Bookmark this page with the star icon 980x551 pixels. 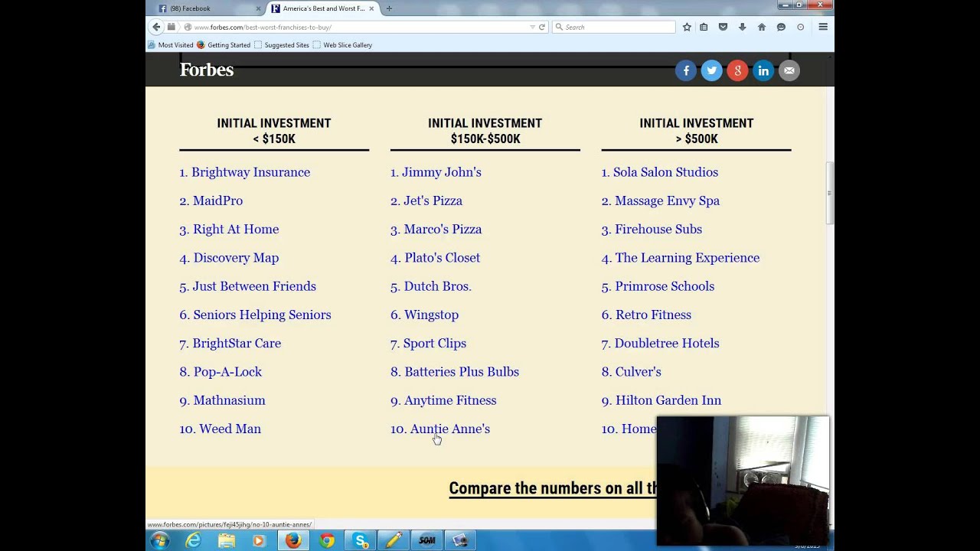pyautogui.click(x=687, y=27)
